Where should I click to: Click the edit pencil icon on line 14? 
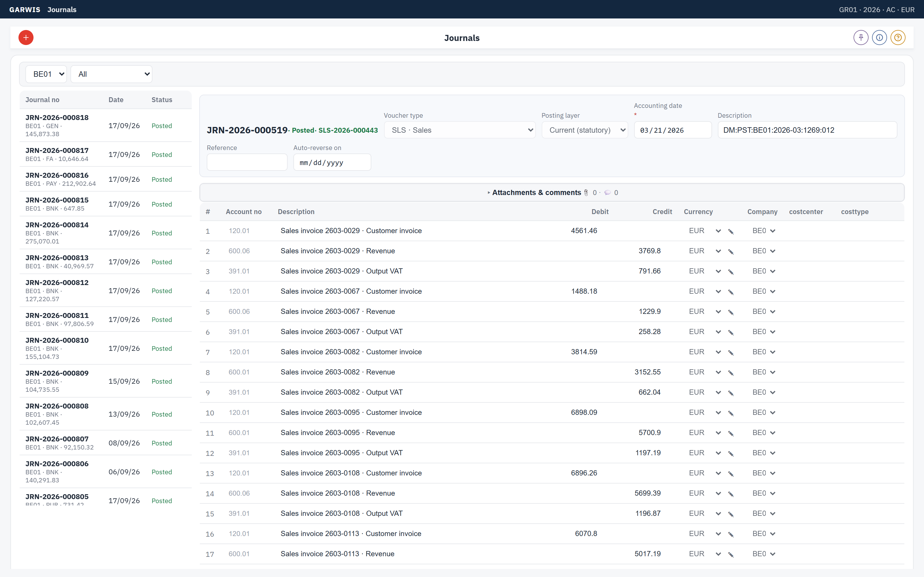point(731,494)
